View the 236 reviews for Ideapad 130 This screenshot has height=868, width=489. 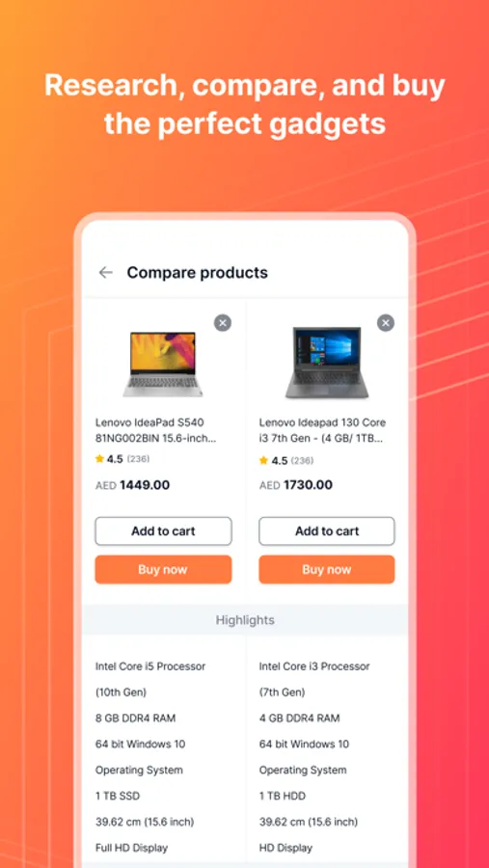pos(302,461)
